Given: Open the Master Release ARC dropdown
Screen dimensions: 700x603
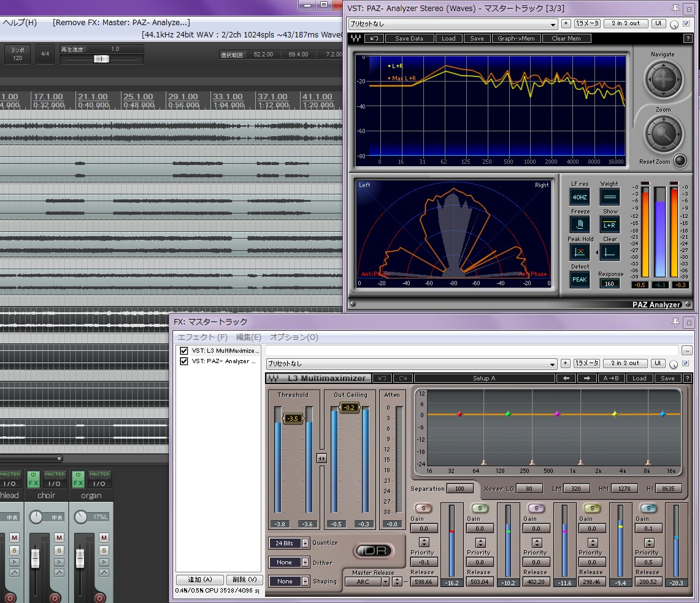Looking at the screenshot, I should tap(385, 582).
